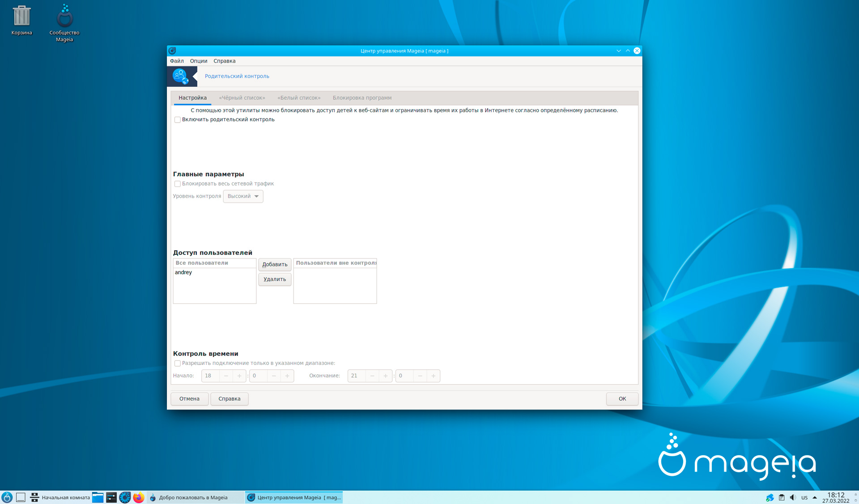The image size is (859, 504).
Task: Open the clipboard tray icon
Action: coord(782,497)
